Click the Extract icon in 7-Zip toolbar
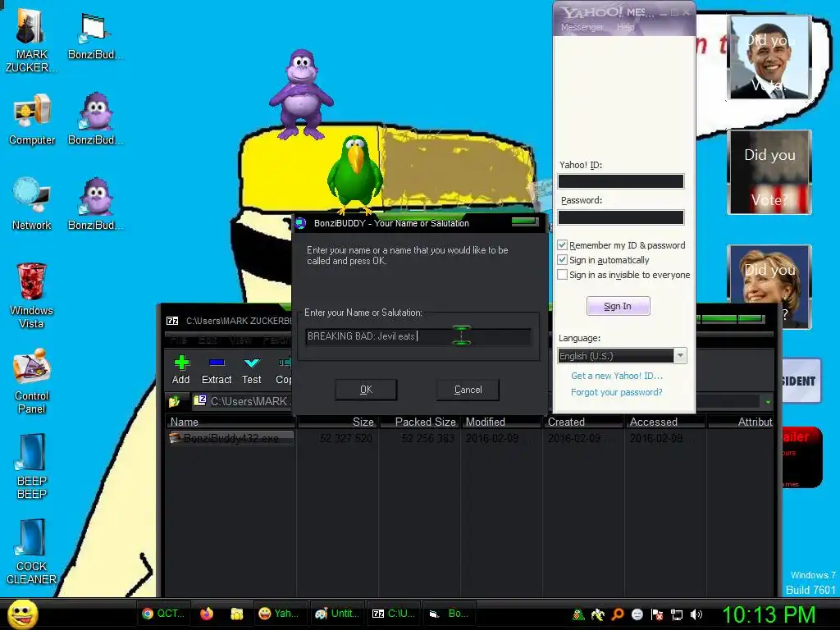This screenshot has width=840, height=630. [217, 363]
